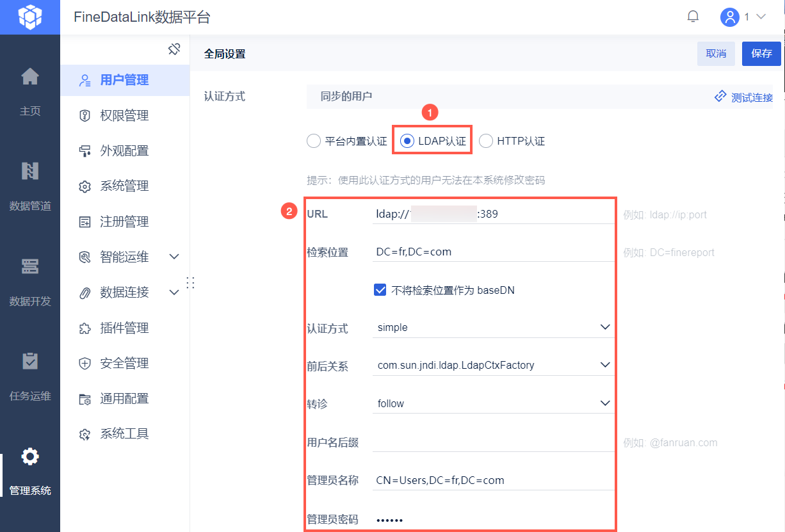Open the 主页 home icon
This screenshot has height=532, width=785.
[30, 77]
